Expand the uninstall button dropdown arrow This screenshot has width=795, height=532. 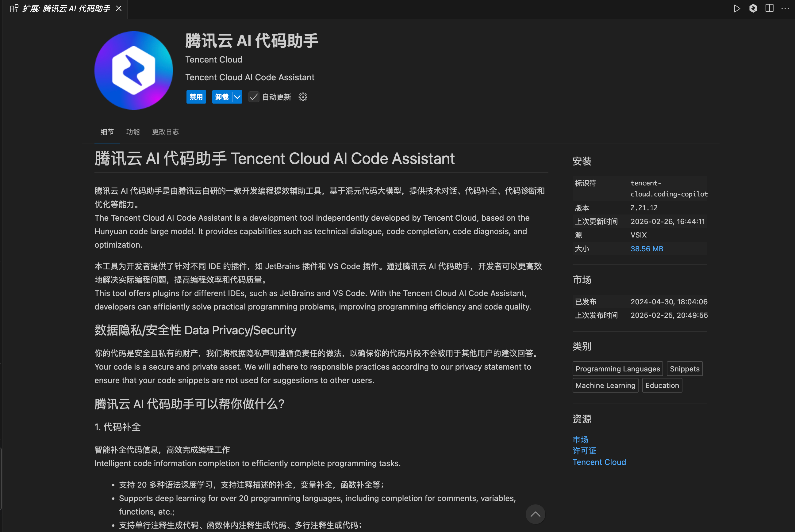click(237, 97)
